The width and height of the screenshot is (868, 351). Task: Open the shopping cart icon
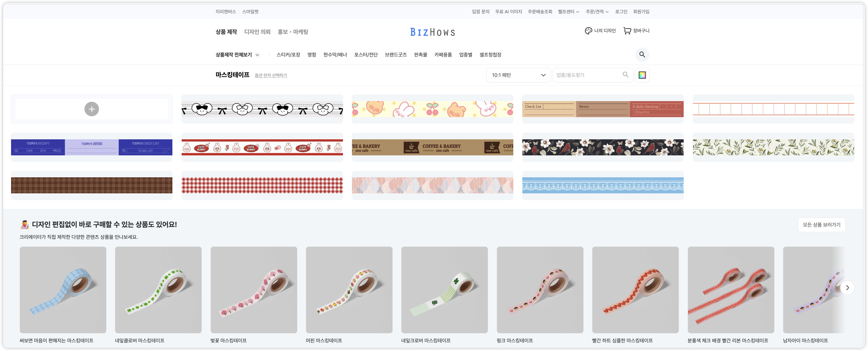[x=627, y=31]
